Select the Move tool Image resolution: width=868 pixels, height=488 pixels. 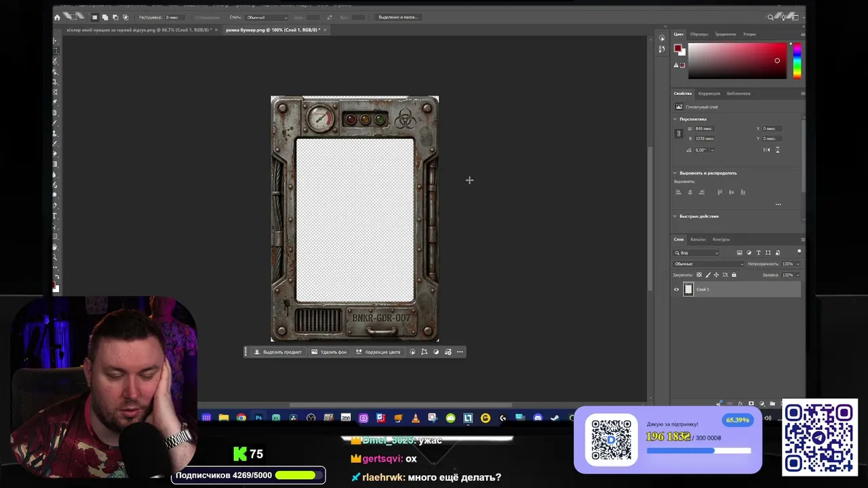pos(56,41)
